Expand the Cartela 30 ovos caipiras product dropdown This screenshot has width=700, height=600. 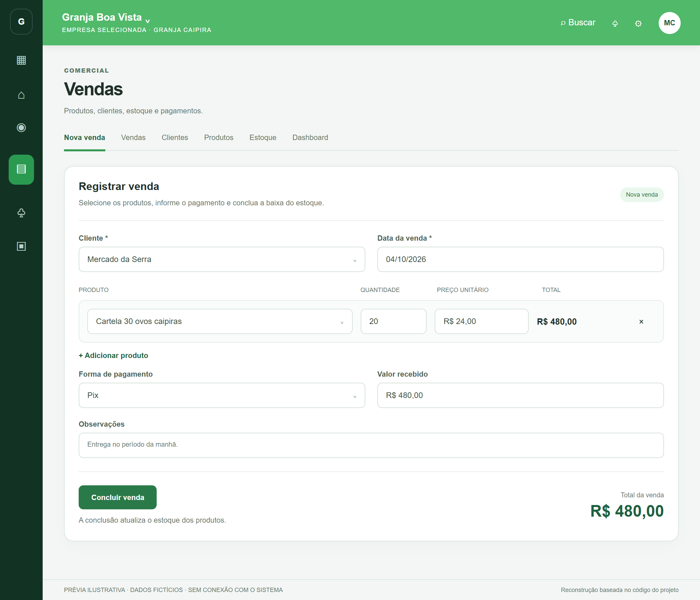(220, 321)
